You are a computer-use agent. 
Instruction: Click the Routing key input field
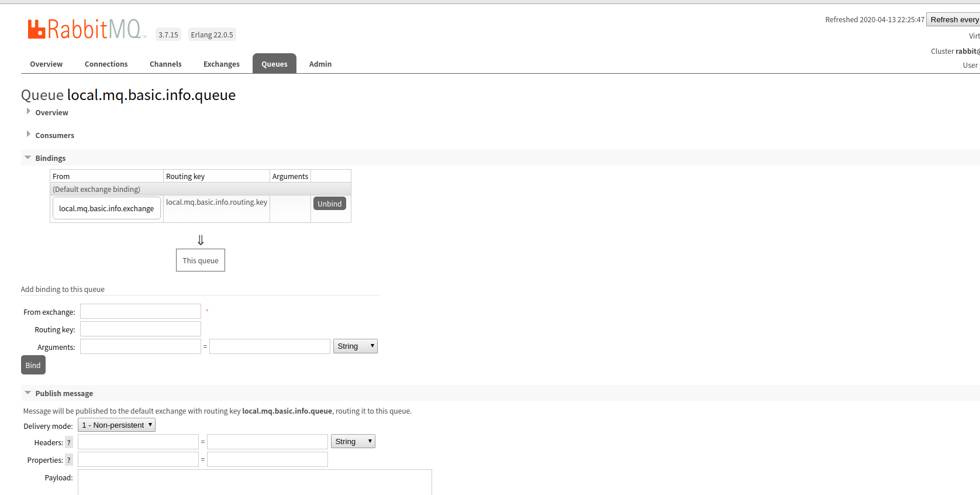(x=140, y=329)
